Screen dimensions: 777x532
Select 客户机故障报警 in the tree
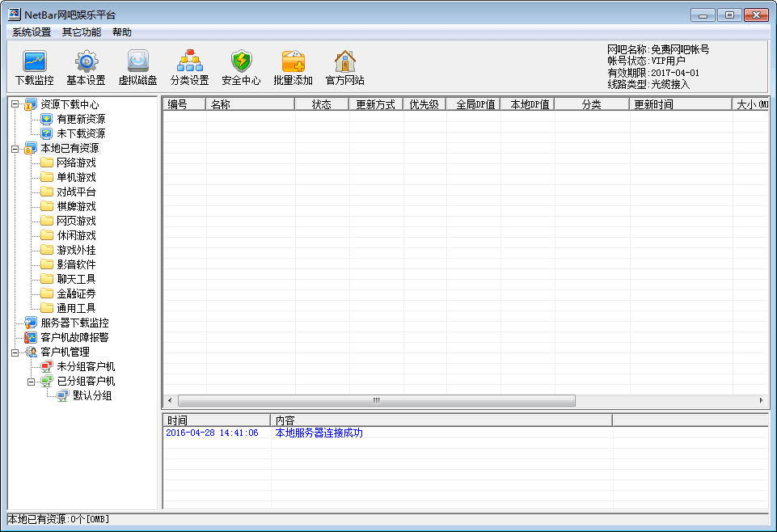(74, 337)
